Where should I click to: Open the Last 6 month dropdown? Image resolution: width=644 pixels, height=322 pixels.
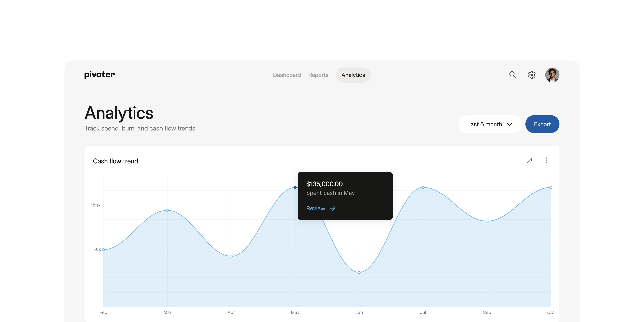(x=490, y=124)
